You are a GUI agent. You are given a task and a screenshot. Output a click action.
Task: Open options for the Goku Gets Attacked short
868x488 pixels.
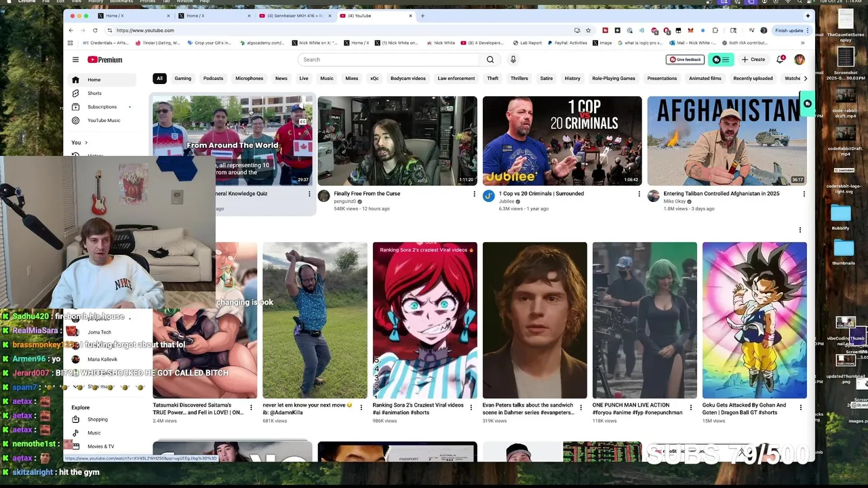coord(801,407)
